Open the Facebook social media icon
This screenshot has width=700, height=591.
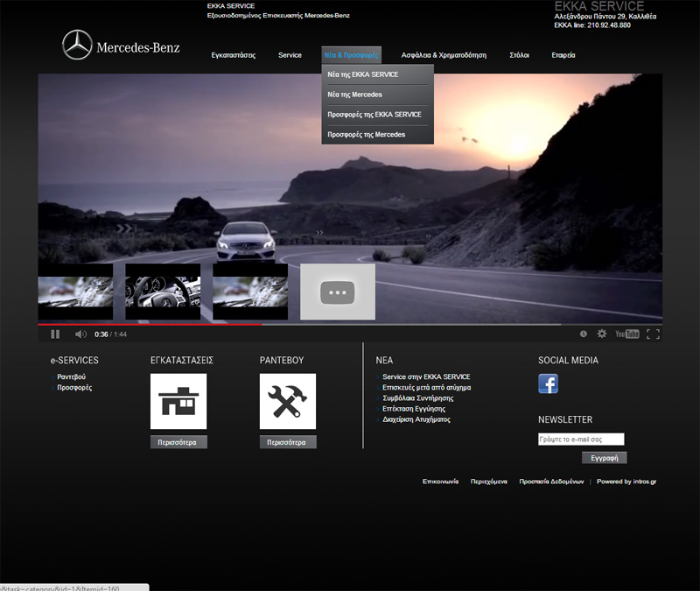point(548,383)
